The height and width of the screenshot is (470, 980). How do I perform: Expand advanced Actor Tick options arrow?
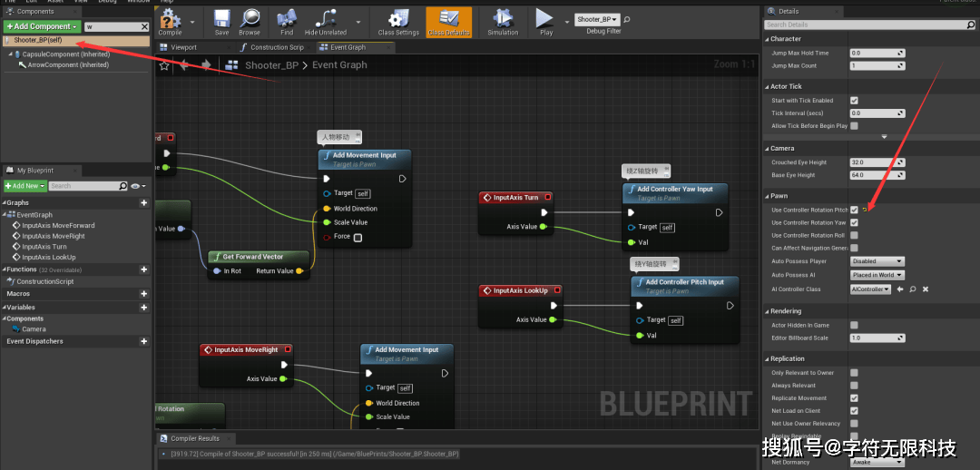coord(884,136)
